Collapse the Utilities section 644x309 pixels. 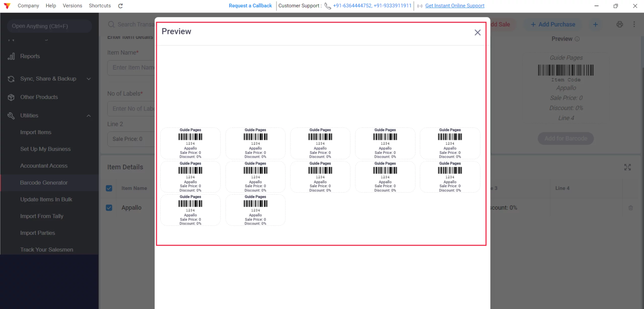(89, 116)
